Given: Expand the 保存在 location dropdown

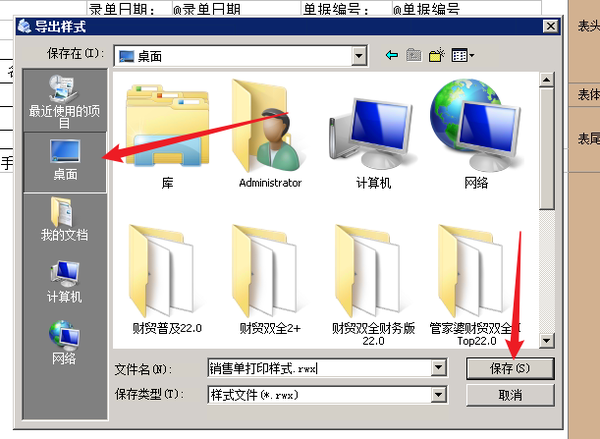Looking at the screenshot, I should tap(359, 56).
